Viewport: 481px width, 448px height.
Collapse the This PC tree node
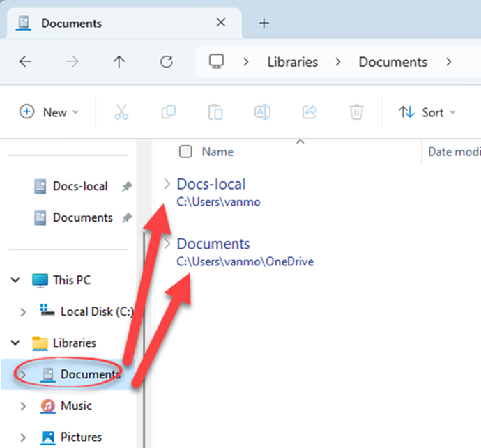(15, 280)
